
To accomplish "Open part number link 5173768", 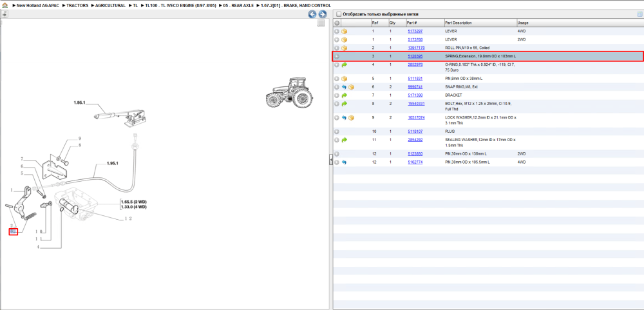I will point(415,39).
